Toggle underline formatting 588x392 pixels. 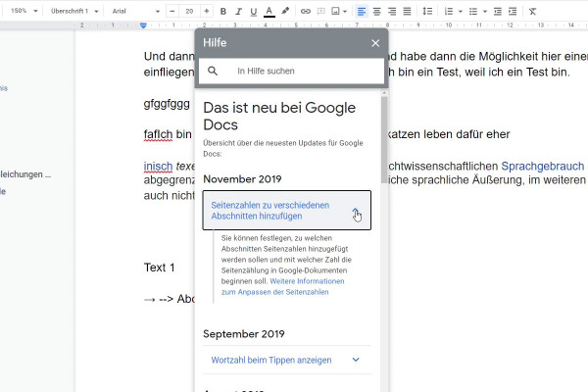tap(254, 12)
